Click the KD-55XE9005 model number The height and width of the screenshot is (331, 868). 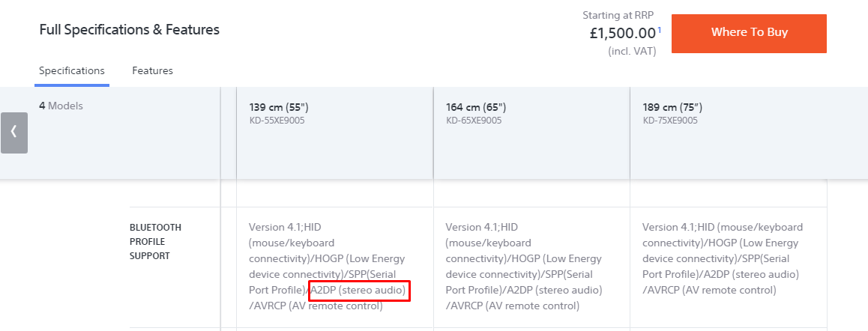(x=277, y=121)
